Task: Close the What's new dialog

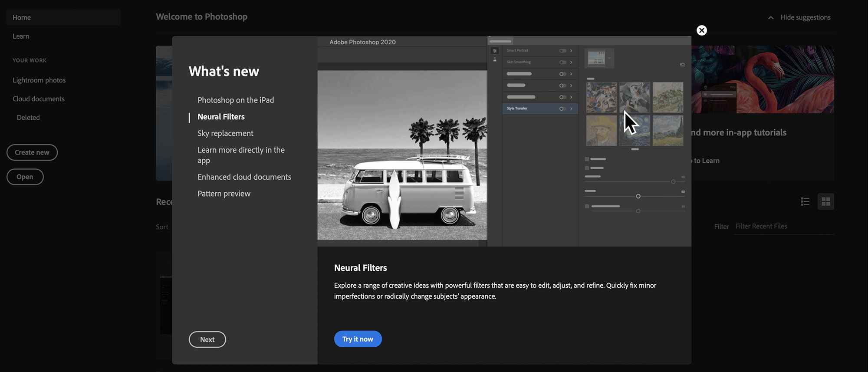Action: point(701,30)
